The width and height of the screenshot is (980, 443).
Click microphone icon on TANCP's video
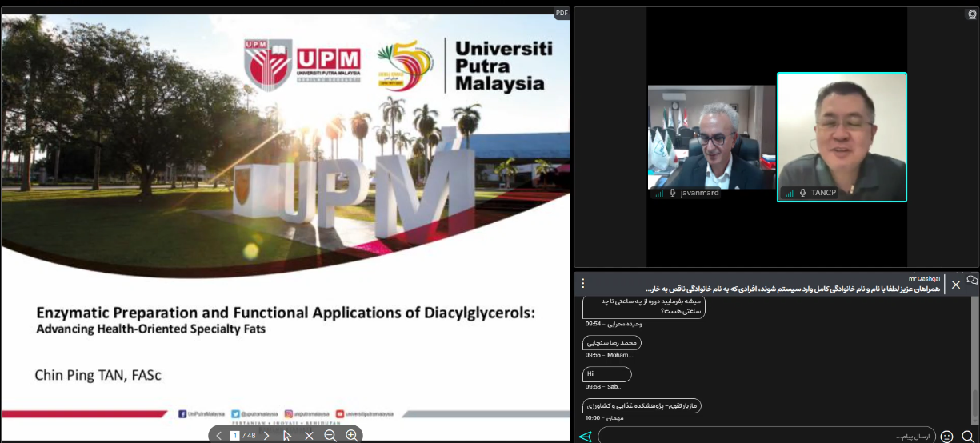click(802, 193)
